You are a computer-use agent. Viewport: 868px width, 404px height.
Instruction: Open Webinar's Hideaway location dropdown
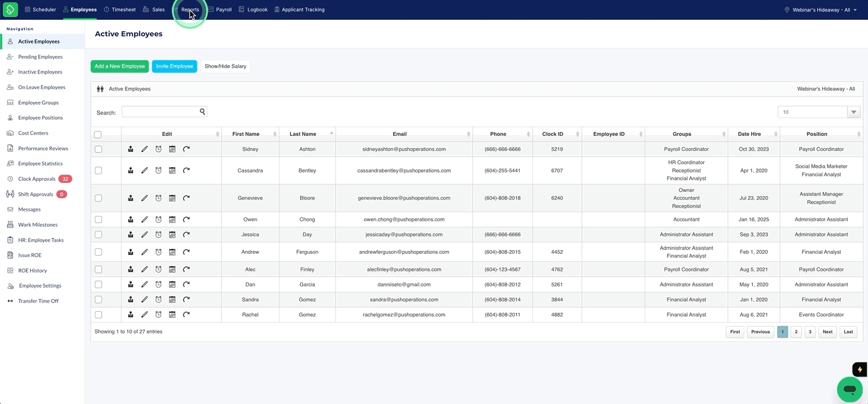pos(820,10)
